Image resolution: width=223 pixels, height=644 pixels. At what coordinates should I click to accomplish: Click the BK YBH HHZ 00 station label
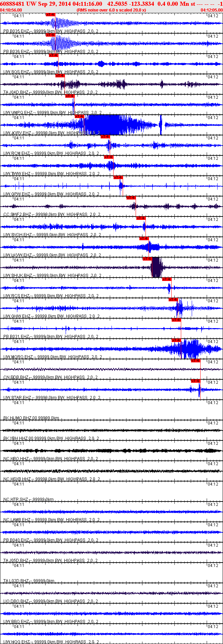(51, 438)
